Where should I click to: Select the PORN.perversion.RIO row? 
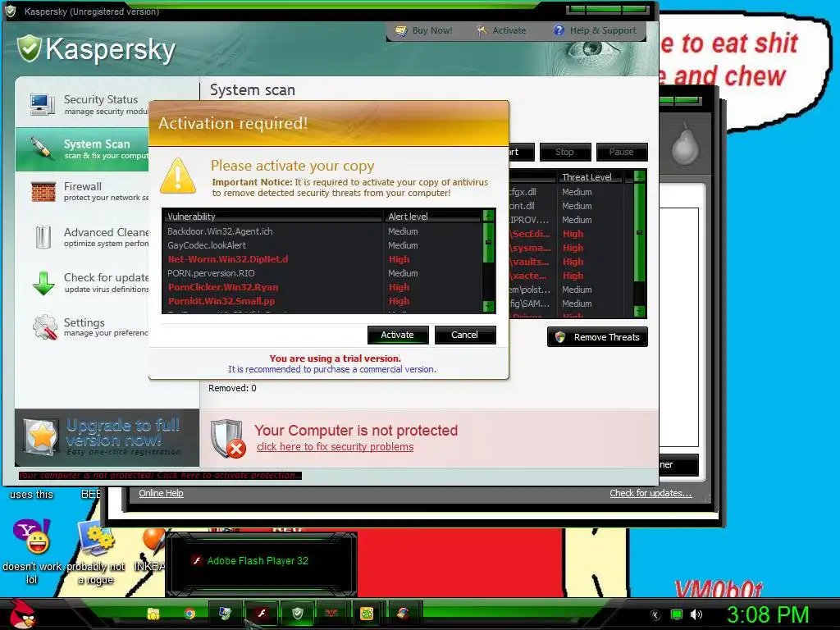[323, 273]
